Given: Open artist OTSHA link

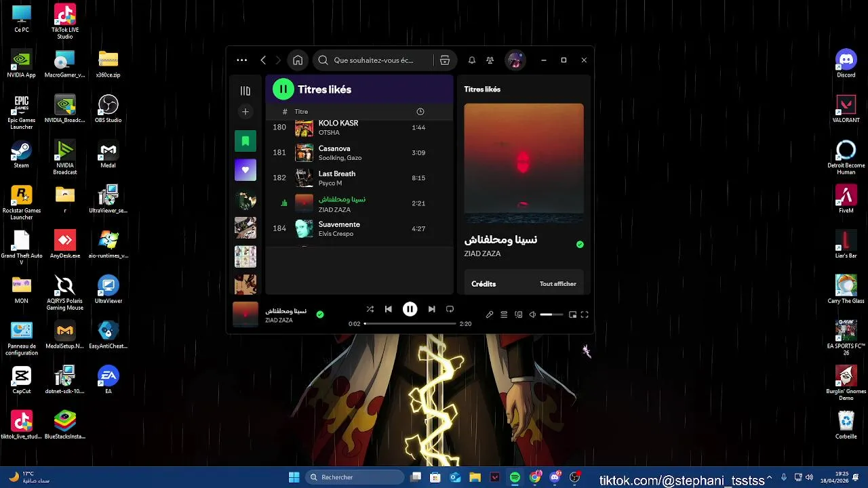Looking at the screenshot, I should (x=329, y=133).
